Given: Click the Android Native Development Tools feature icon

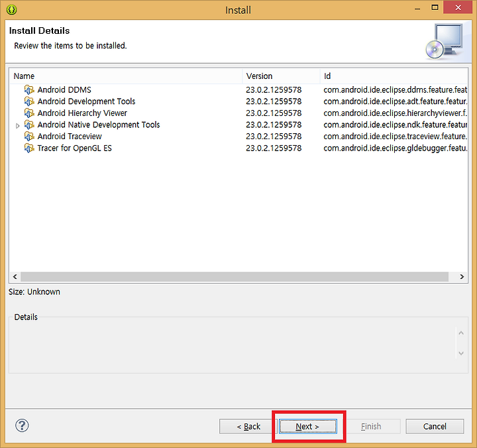Looking at the screenshot, I should tap(29, 125).
